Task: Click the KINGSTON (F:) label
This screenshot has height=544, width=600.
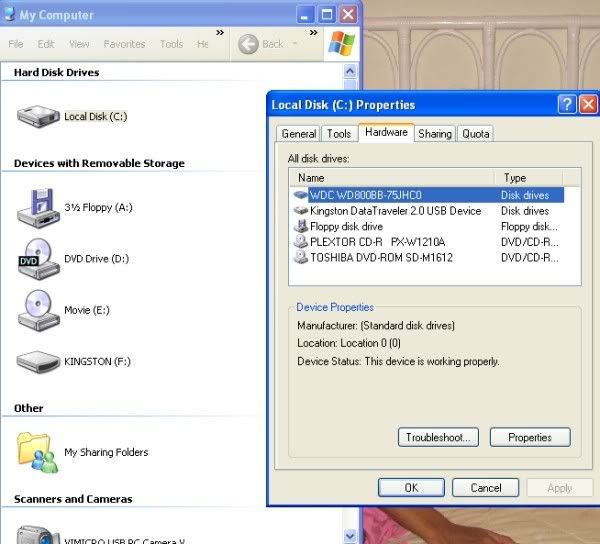Action: pyautogui.click(x=97, y=362)
